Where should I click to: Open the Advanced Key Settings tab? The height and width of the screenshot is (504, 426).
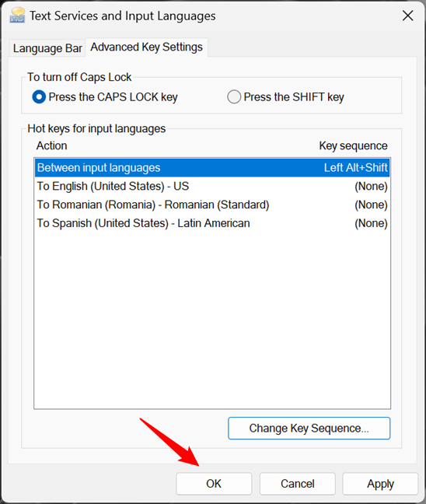coord(146,47)
